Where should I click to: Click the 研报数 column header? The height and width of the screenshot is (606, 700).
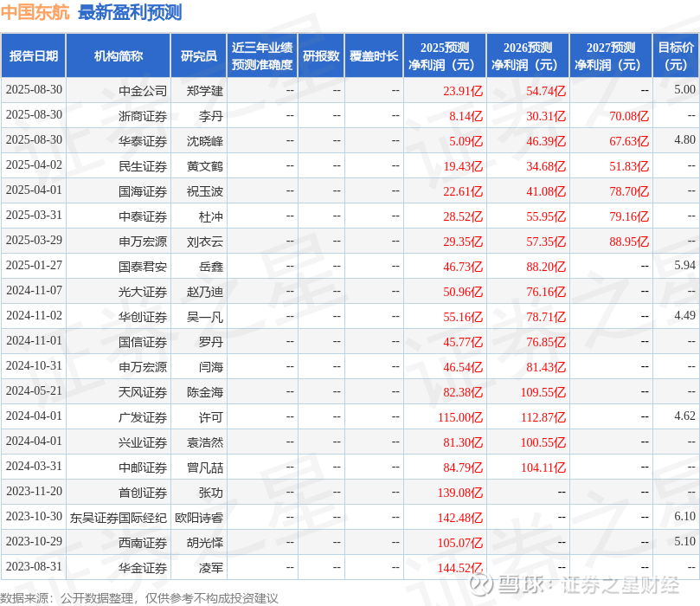(x=321, y=55)
